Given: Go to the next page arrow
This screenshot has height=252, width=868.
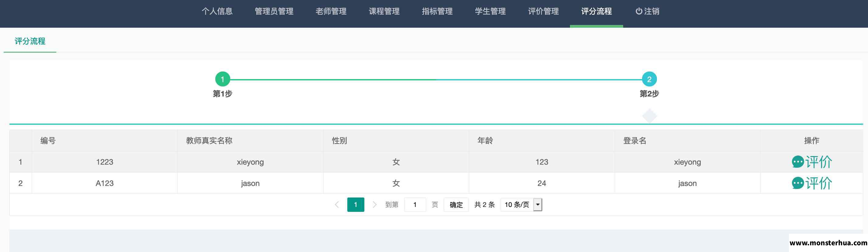Looking at the screenshot, I should coord(374,205).
